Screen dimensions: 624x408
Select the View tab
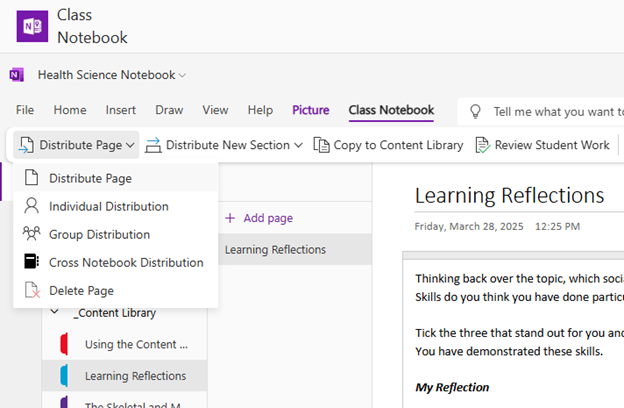click(215, 110)
